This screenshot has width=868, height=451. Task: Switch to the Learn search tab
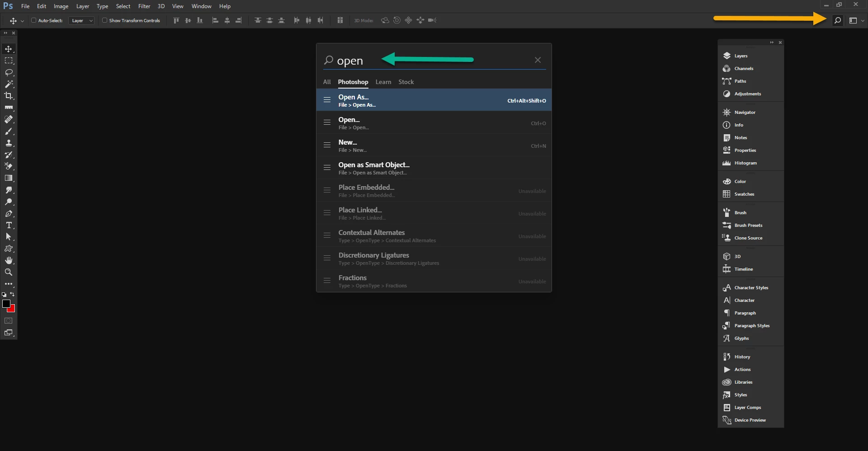coord(383,82)
